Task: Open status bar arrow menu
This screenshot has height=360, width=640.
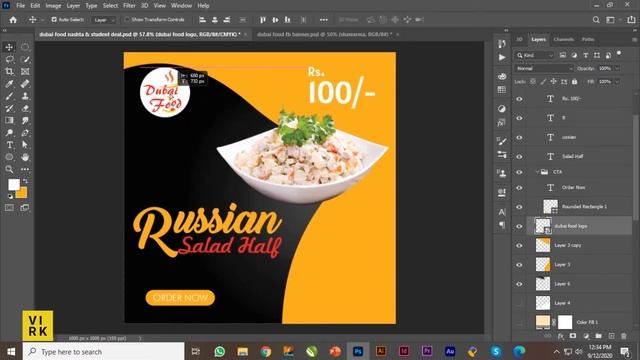Action: click(x=140, y=338)
